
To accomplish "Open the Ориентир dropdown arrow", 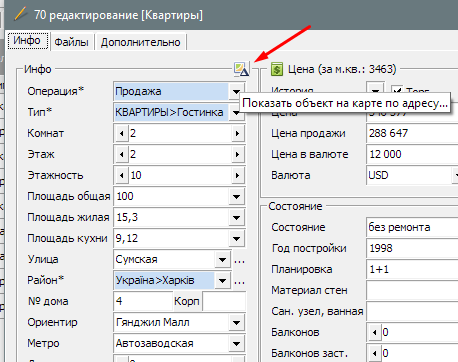I will (236, 323).
